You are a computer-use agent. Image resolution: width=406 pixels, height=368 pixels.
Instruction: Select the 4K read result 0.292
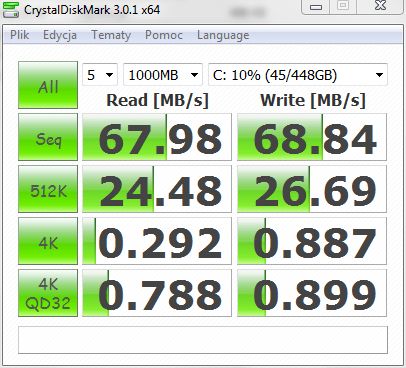point(157,241)
